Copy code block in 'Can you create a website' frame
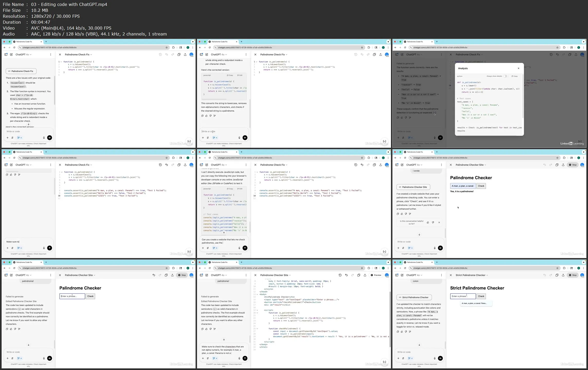Screen dimensions: 588x370 coord(230,189)
